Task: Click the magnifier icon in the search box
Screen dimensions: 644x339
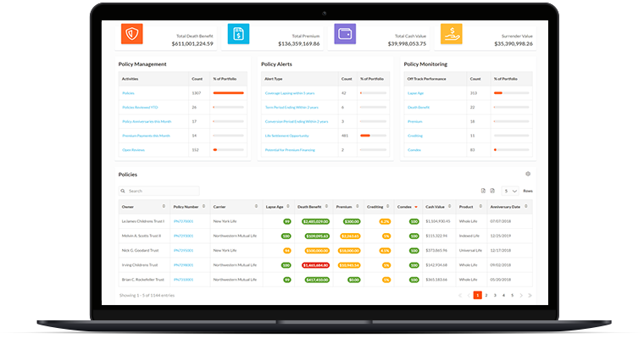Action: 125,192
